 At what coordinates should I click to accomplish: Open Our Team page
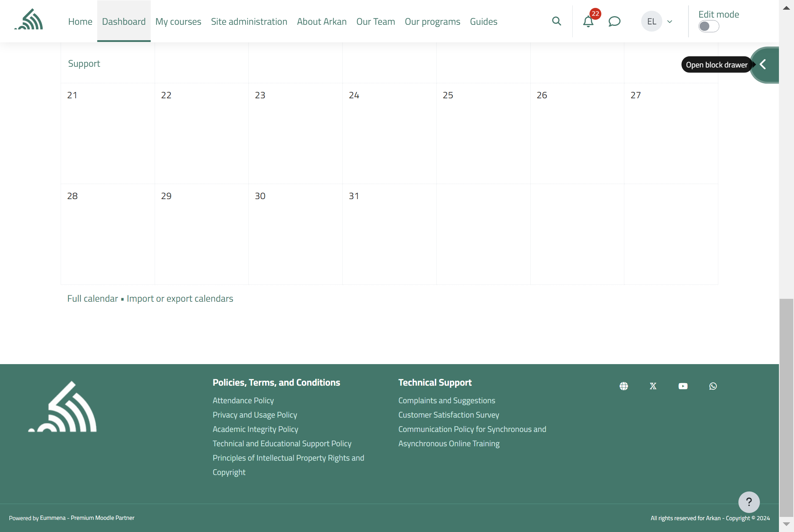pos(376,22)
